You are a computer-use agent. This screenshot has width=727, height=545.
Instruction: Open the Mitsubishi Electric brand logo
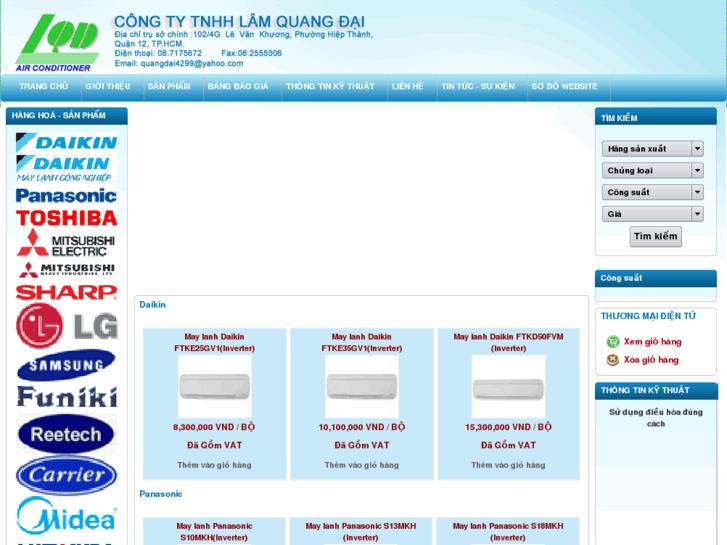pyautogui.click(x=66, y=243)
